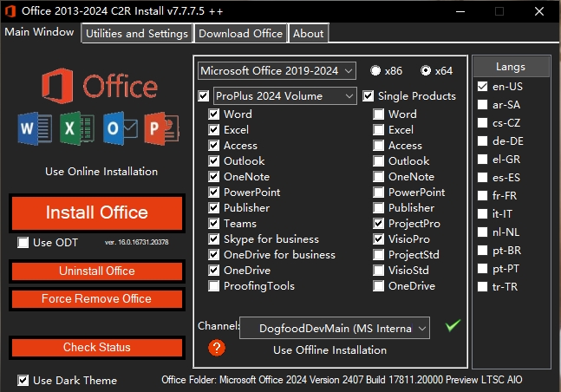Click the PowerPoint app icon in the logo
Image resolution: width=561 pixels, height=392 pixels.
pos(162,128)
